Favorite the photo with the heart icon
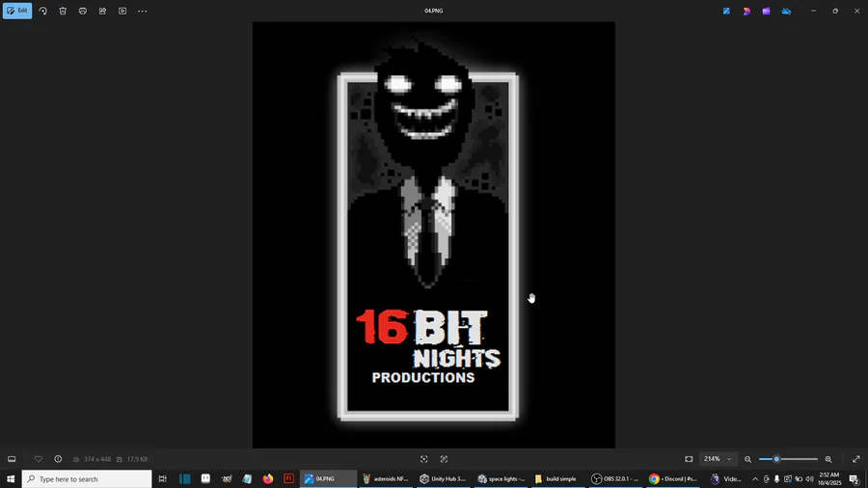The height and width of the screenshot is (488, 868). coord(39,459)
